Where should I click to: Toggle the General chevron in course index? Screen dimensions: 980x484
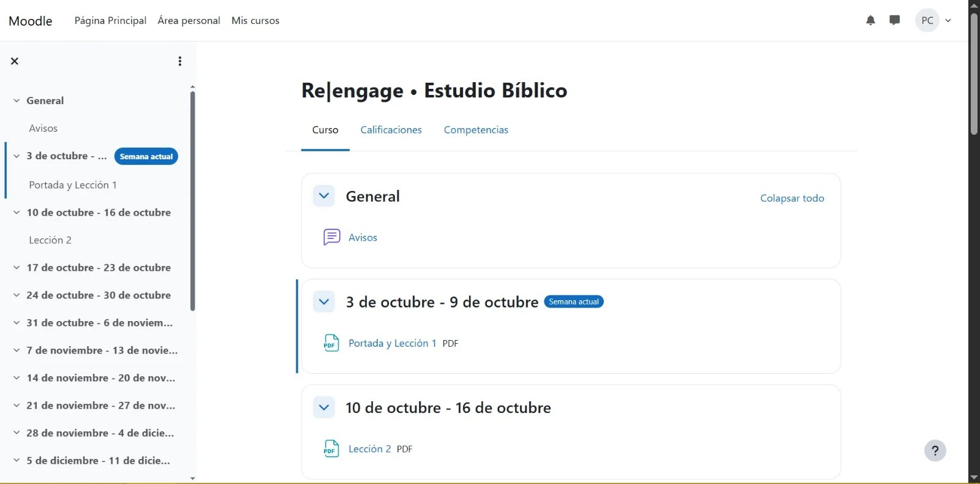17,100
